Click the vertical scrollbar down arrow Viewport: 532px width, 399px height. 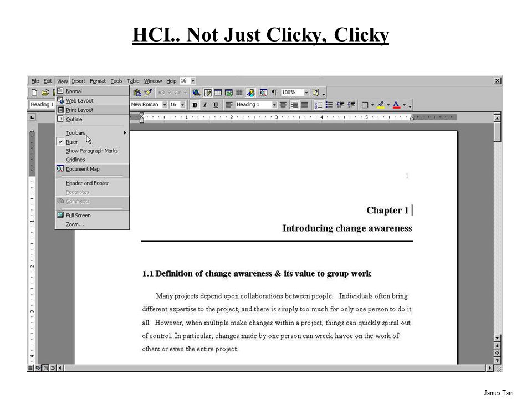pyautogui.click(x=497, y=338)
